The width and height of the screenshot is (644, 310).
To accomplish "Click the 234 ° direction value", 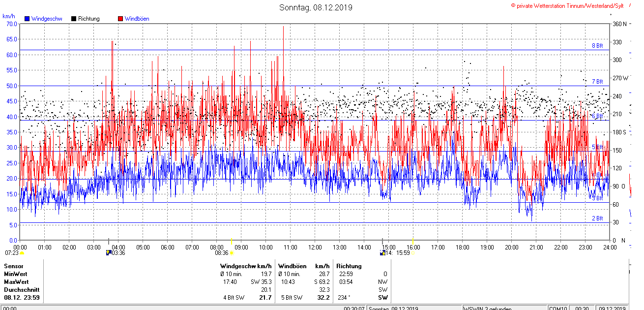I will click(x=343, y=298).
